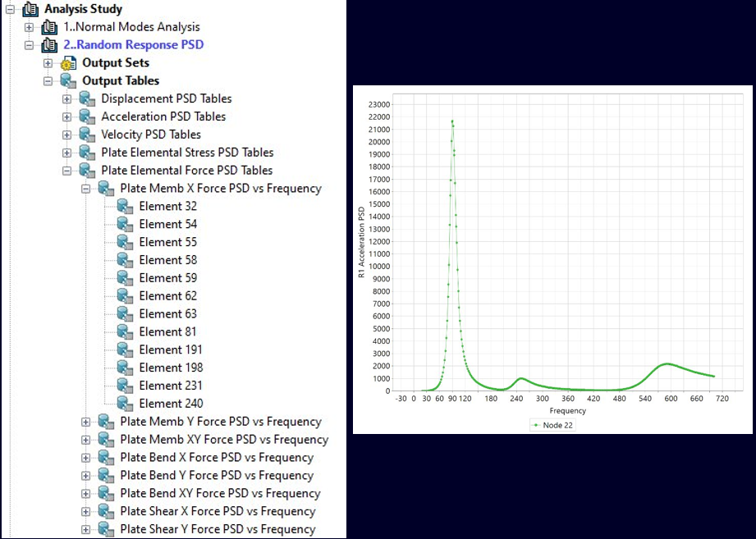Click the 2..Random Response PSD study label

(x=133, y=44)
